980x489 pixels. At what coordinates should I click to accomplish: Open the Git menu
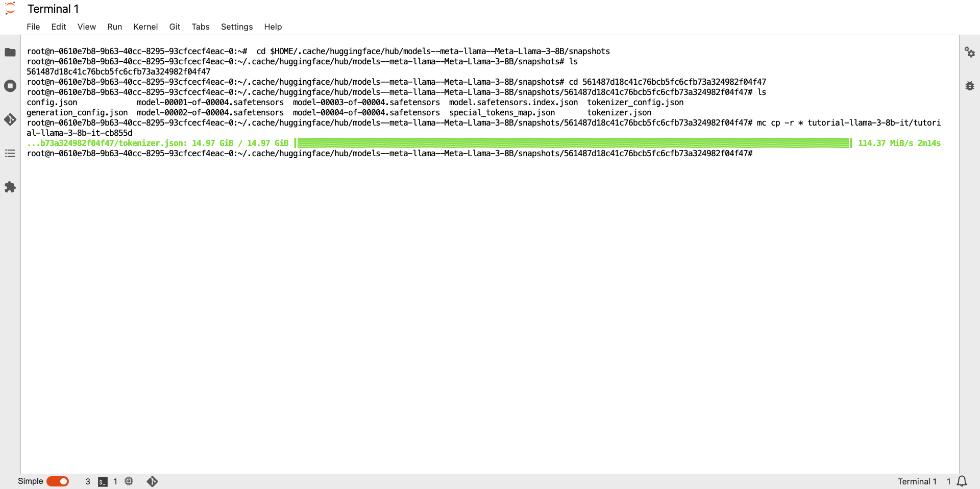pyautogui.click(x=175, y=27)
